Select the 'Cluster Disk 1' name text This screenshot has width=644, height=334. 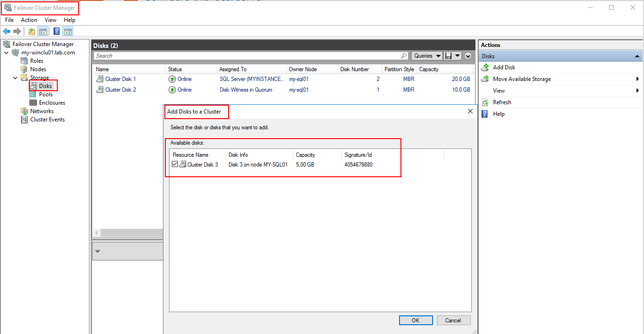[x=121, y=79]
